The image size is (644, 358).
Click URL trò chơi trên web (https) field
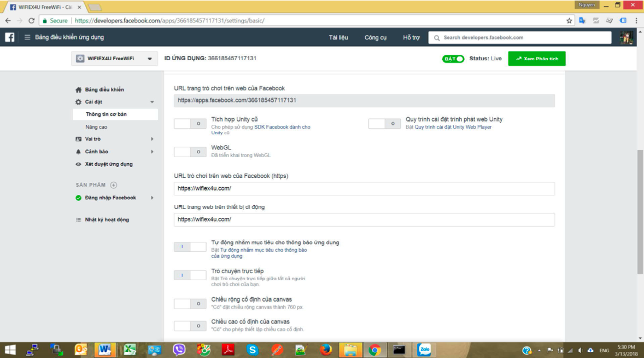(364, 188)
